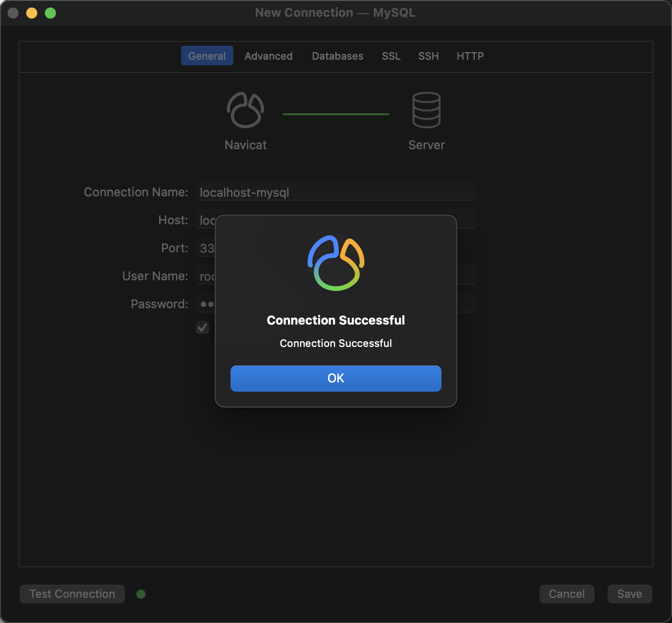Click the Password: label
Viewport: 672px width, 623px height.
click(159, 304)
